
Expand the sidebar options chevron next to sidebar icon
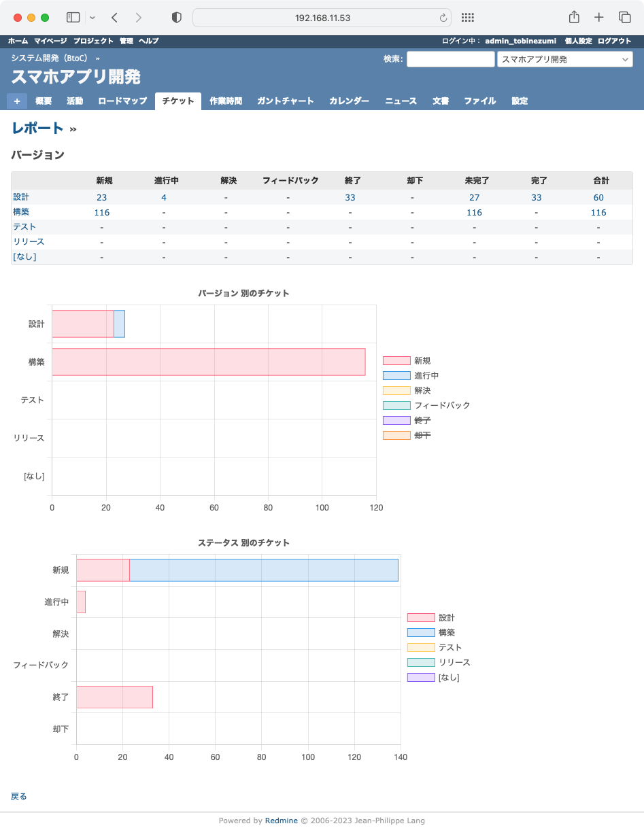tap(91, 17)
